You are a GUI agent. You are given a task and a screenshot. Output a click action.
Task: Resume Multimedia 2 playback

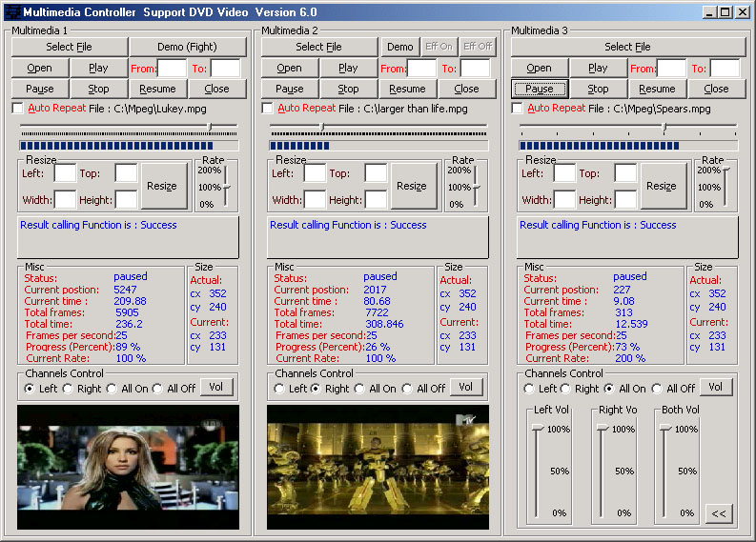tap(407, 89)
